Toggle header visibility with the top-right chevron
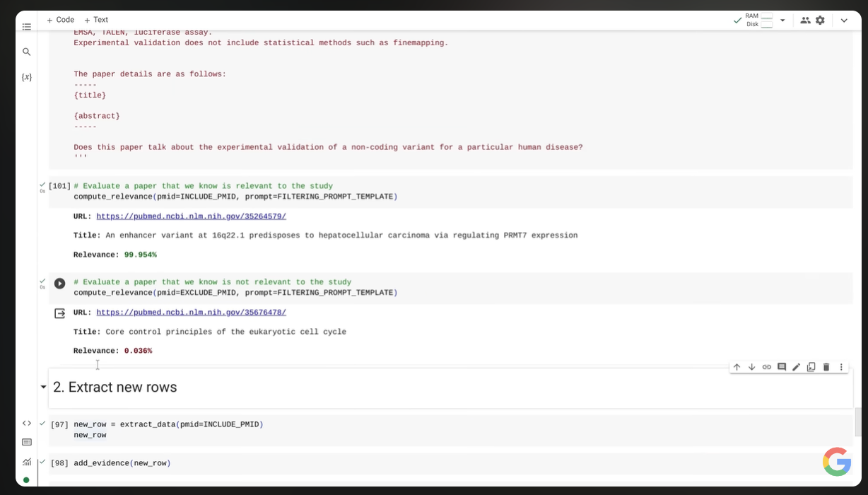The image size is (868, 495). [x=844, y=21]
